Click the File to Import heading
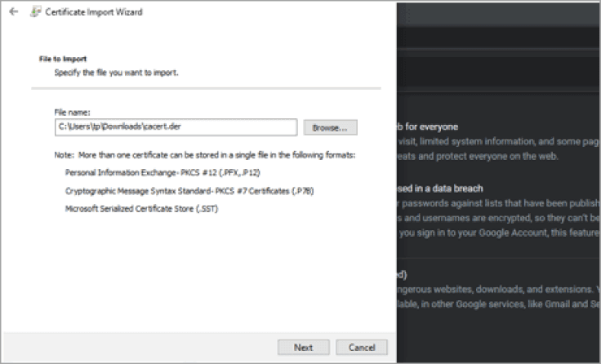Image resolution: width=601 pixels, height=364 pixels. click(63, 60)
